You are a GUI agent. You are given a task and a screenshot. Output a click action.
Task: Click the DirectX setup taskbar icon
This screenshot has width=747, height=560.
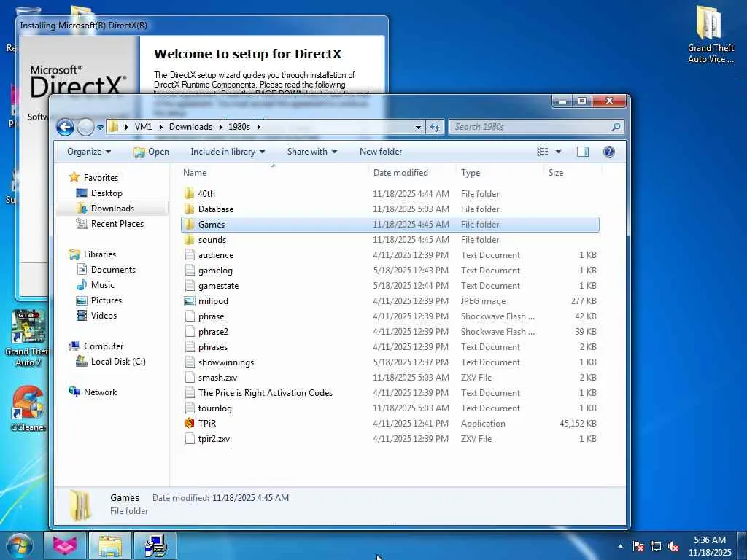pyautogui.click(x=155, y=545)
